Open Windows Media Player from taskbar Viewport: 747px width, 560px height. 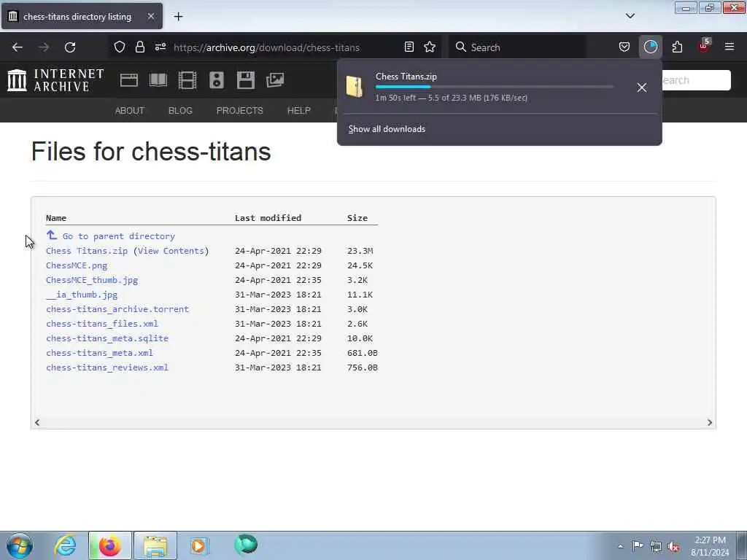click(199, 545)
